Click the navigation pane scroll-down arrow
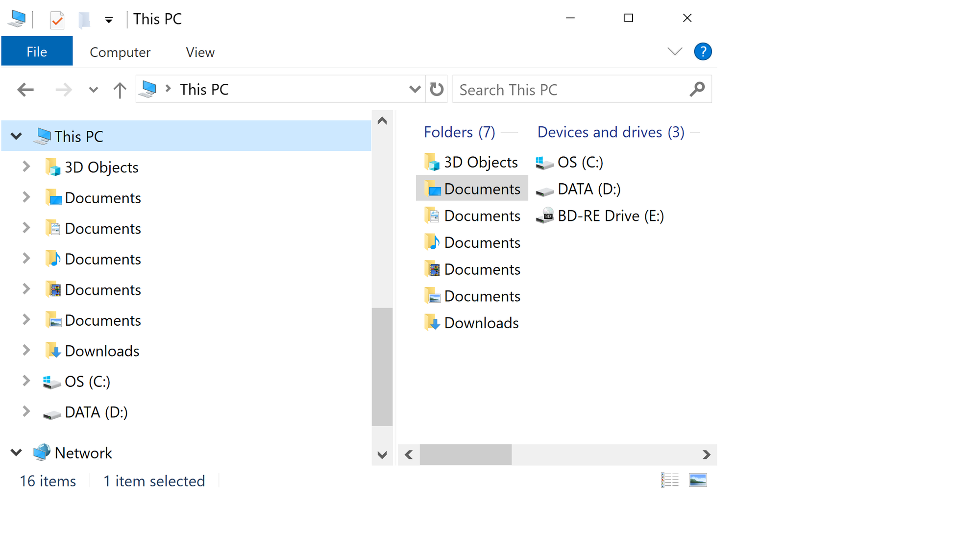980x551 pixels. 382,455
